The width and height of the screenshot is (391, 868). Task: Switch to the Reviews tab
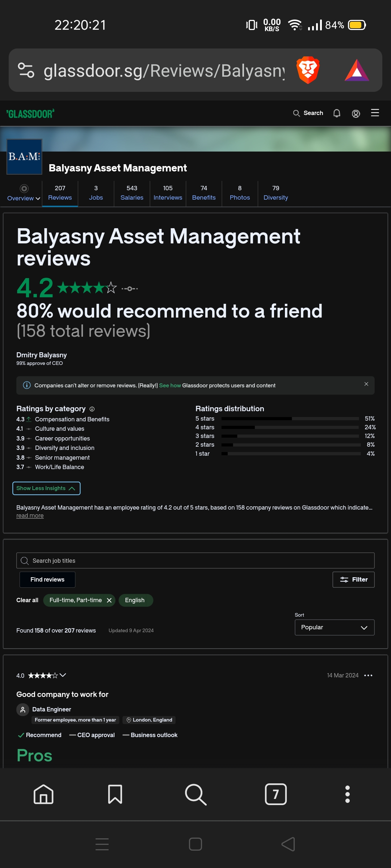pos(60,193)
